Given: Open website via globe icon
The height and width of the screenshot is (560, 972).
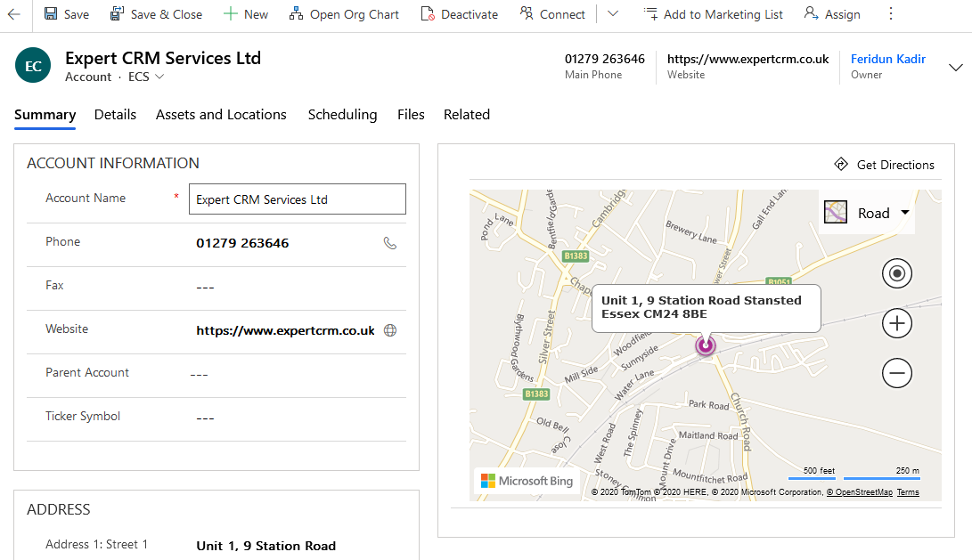Looking at the screenshot, I should pos(389,330).
